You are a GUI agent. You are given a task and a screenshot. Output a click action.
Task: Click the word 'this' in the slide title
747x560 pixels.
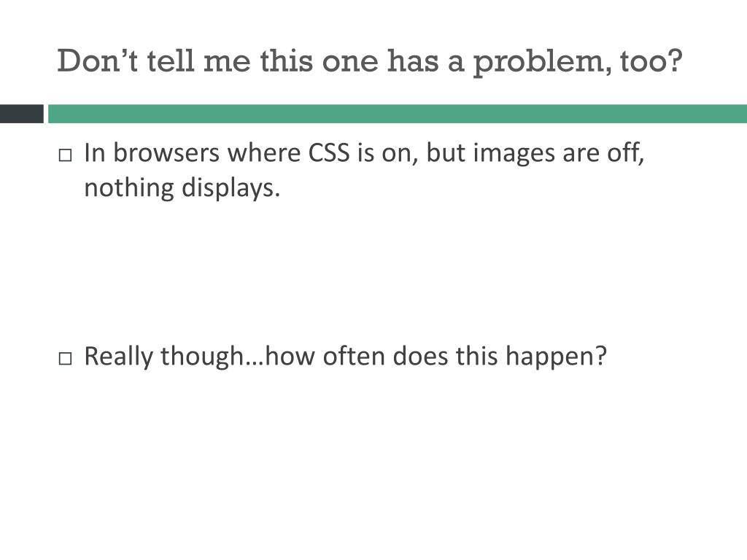click(286, 61)
